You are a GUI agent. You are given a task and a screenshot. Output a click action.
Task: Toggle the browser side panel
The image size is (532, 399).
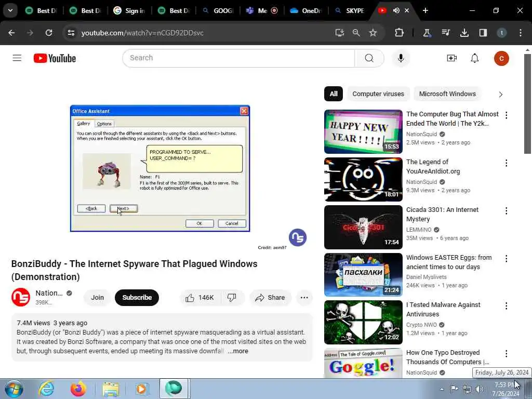(x=483, y=33)
